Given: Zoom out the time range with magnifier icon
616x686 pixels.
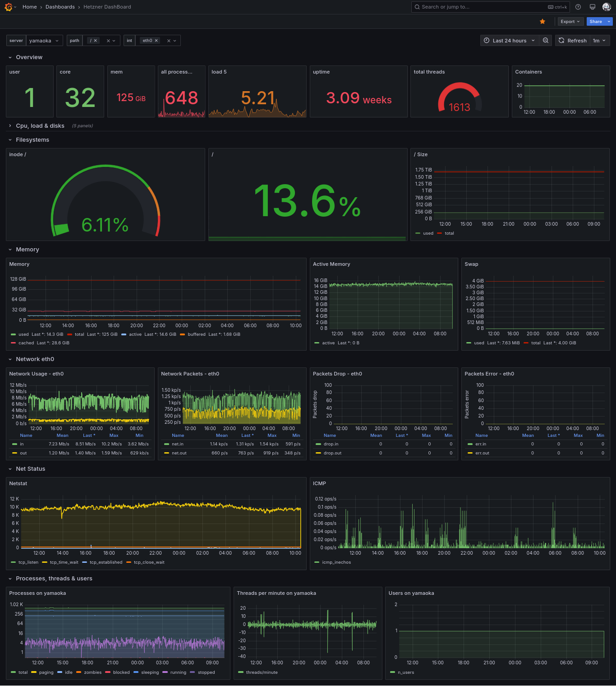Looking at the screenshot, I should 546,40.
